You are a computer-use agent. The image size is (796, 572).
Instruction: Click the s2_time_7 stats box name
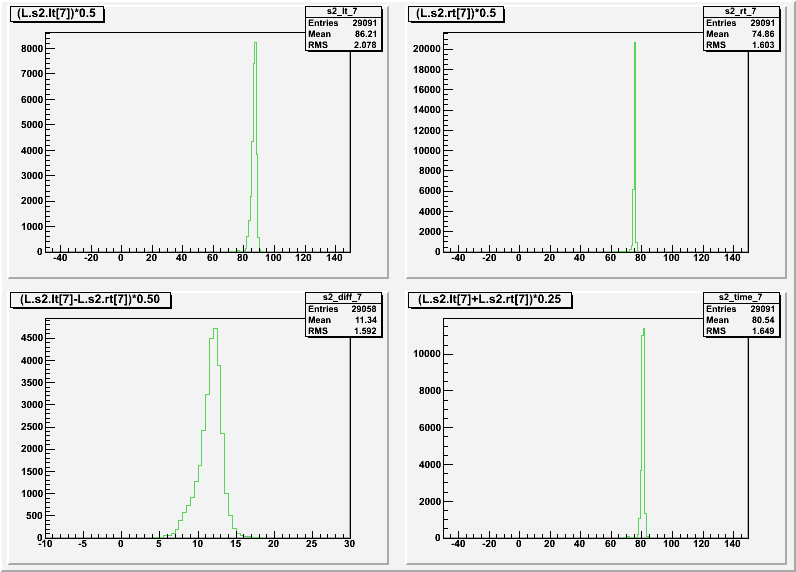[x=741, y=297]
